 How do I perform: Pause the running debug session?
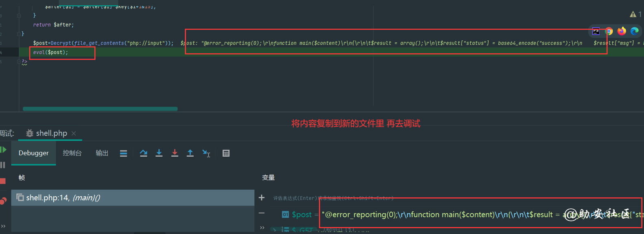click(3, 165)
